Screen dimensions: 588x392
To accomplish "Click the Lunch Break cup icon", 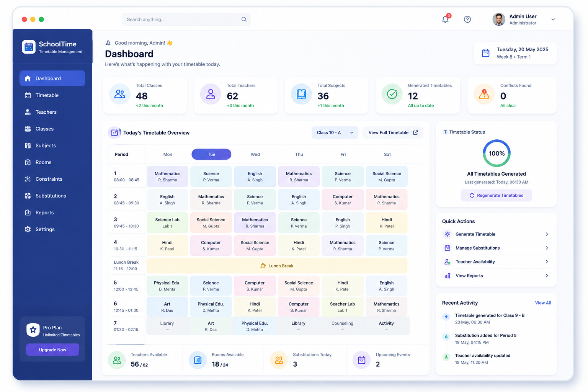I will click(263, 266).
